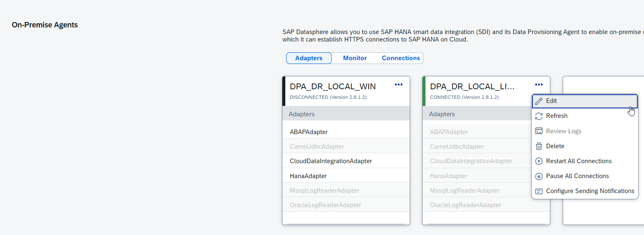Click the DPA_DR_LOCAL_WIN agent title
The height and width of the screenshot is (235, 644).
(x=333, y=87)
